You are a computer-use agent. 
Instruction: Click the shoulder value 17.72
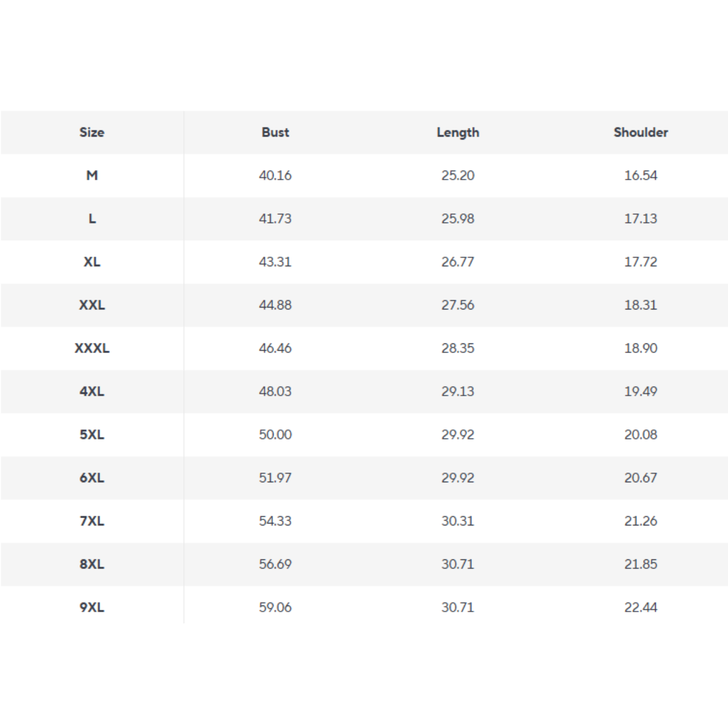(x=641, y=262)
